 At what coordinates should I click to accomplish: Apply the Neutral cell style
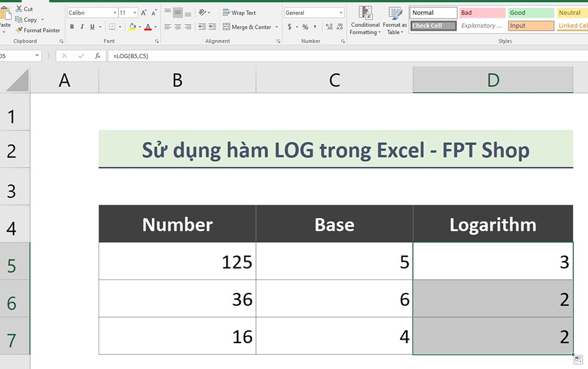[x=572, y=13]
